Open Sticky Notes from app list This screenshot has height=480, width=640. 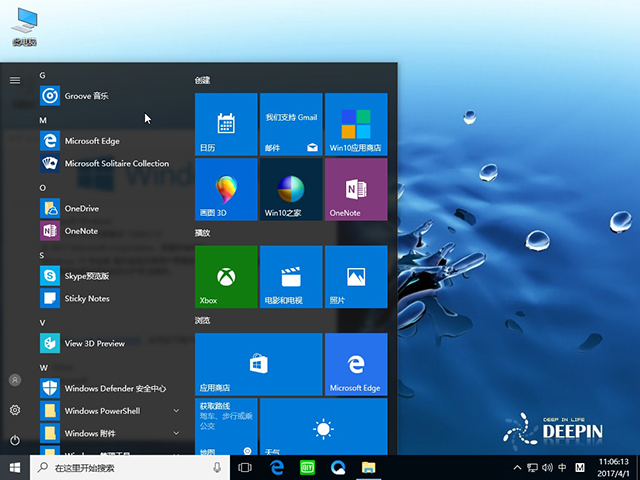(x=86, y=299)
